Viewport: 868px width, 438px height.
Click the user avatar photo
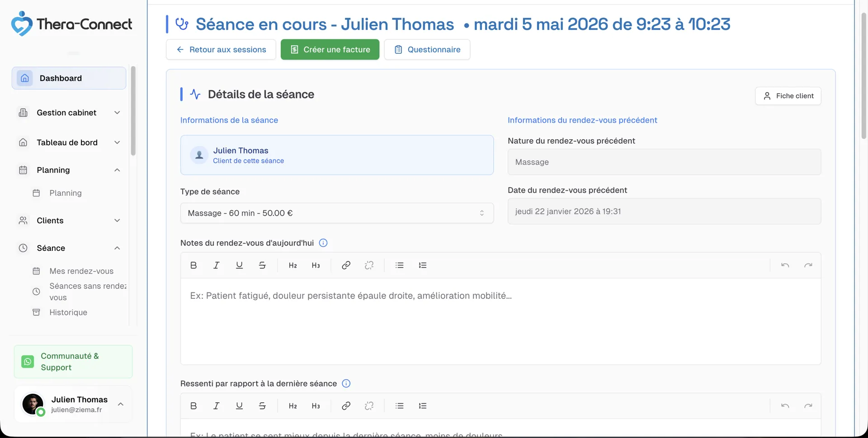point(33,404)
